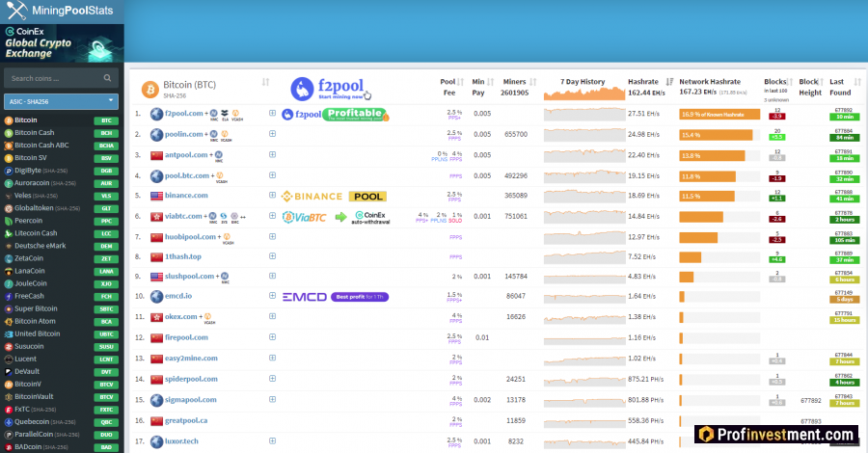Open the greatpool.ca pool link

click(x=186, y=421)
